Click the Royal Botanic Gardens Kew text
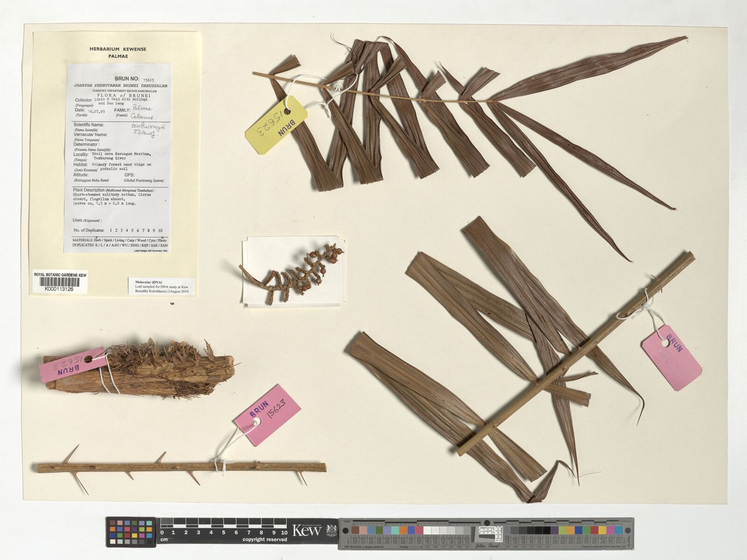The image size is (747, 560). (60, 275)
